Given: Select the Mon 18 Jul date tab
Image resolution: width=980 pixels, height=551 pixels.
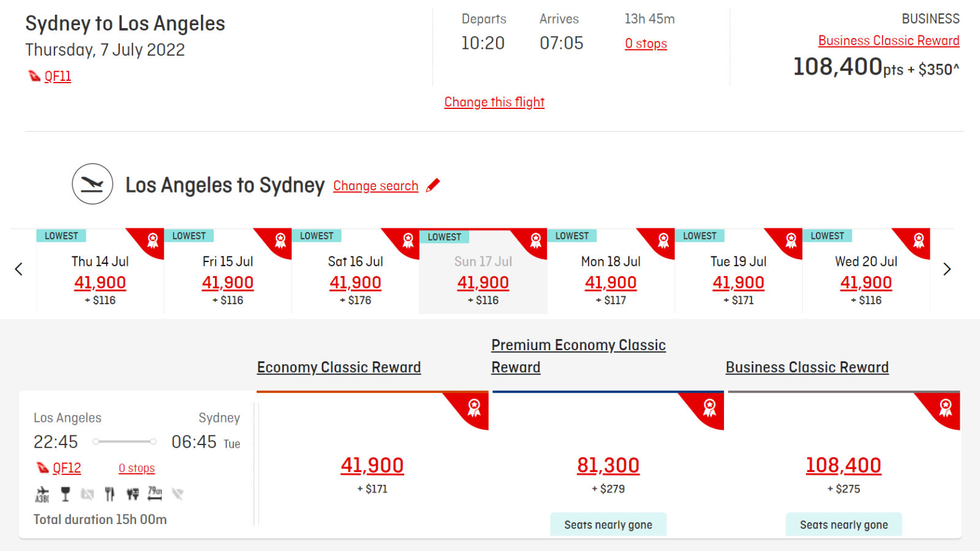Looking at the screenshot, I should pos(611,271).
